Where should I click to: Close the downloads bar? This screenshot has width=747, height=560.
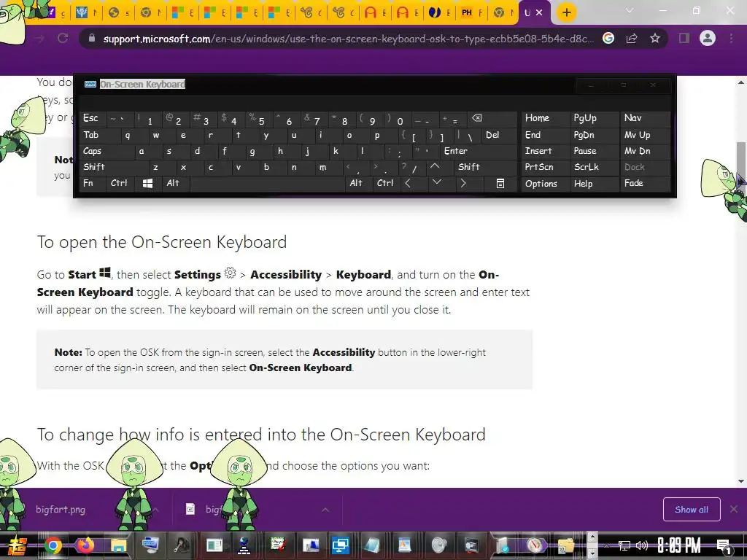point(734,509)
